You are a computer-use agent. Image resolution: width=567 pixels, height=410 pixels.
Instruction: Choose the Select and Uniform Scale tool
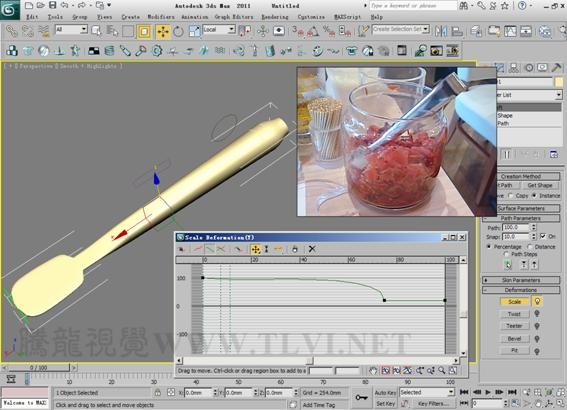[195, 32]
